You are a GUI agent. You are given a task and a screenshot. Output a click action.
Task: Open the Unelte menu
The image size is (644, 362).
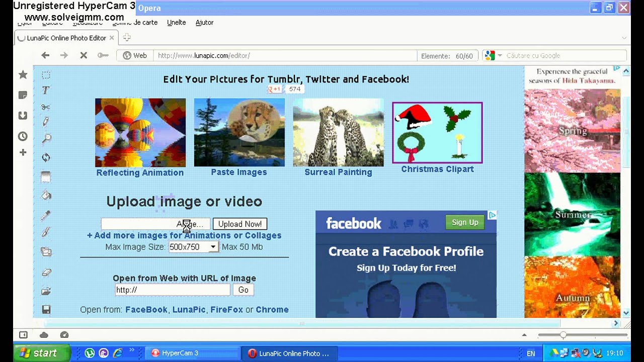pyautogui.click(x=177, y=23)
